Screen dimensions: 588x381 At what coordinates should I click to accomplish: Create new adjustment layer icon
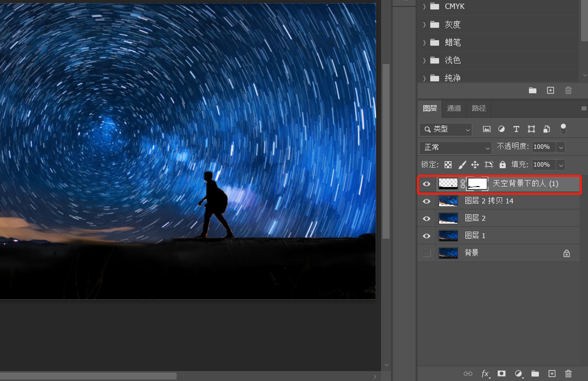click(519, 374)
